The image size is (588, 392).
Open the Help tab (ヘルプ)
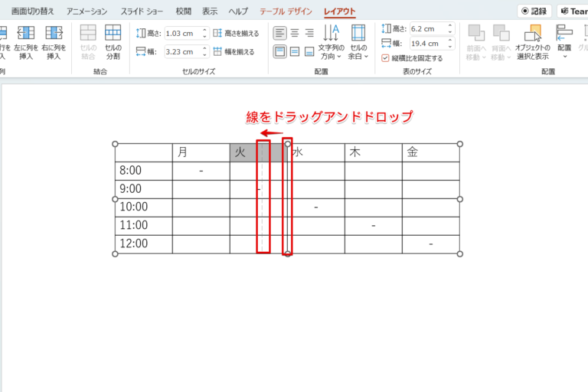point(239,11)
